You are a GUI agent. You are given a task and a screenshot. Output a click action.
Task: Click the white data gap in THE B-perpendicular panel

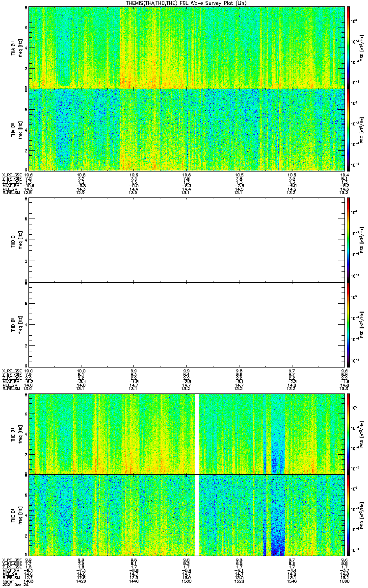(x=197, y=434)
